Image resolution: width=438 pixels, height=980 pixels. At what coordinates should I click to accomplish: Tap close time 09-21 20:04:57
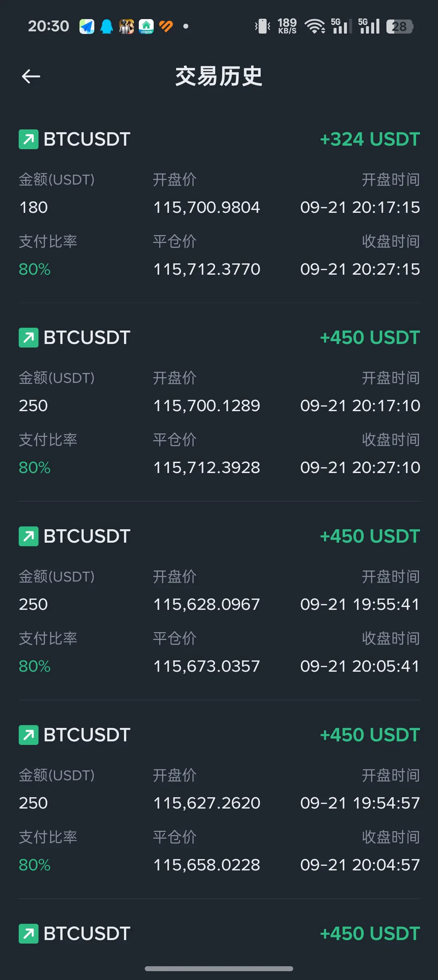click(x=360, y=865)
